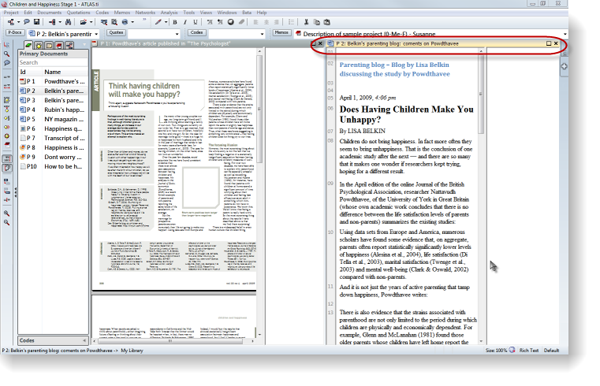Click the pencil edit-mode icon
This screenshot has height=386, width=600.
[158, 22]
